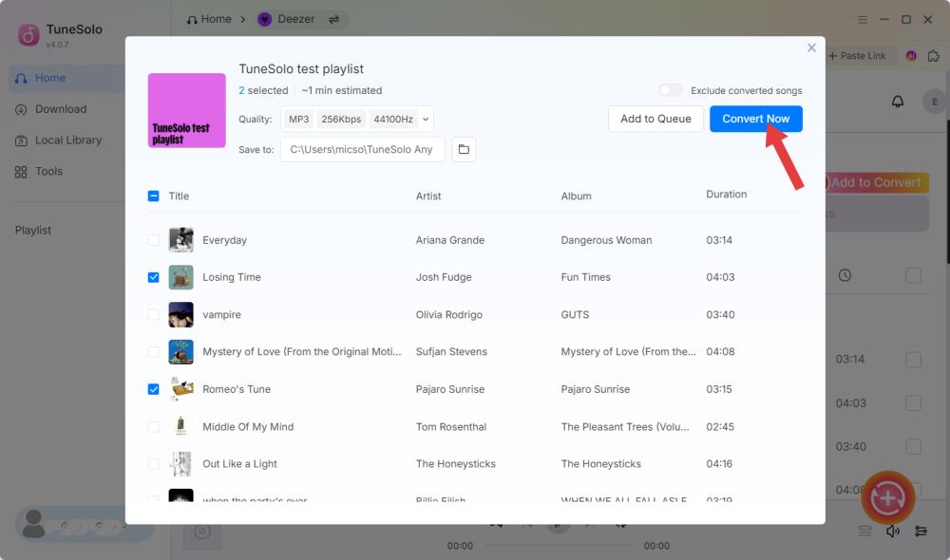950x560 pixels.
Task: Click the clock duration icon in background list
Action: pyautogui.click(x=845, y=275)
